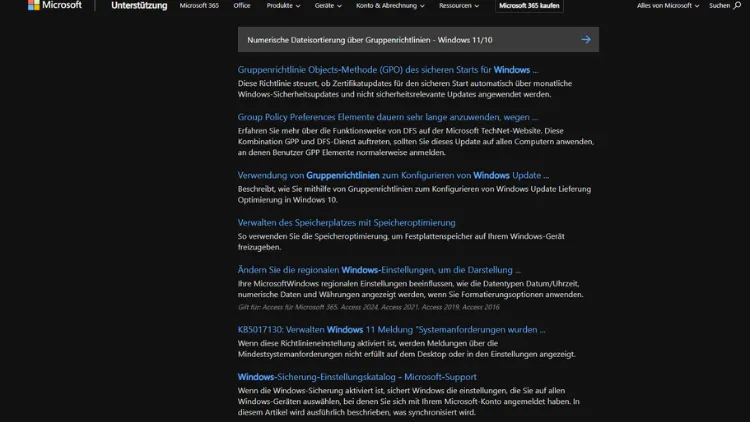This screenshot has width=750, height=422.
Task: Open the KB5017130 Systemanforderungen result
Action: (391, 330)
